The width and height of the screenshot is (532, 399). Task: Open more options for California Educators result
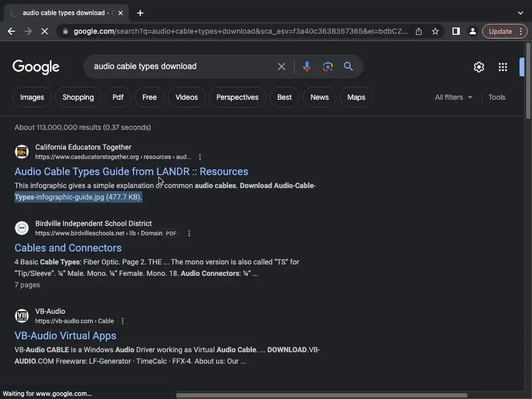point(200,157)
